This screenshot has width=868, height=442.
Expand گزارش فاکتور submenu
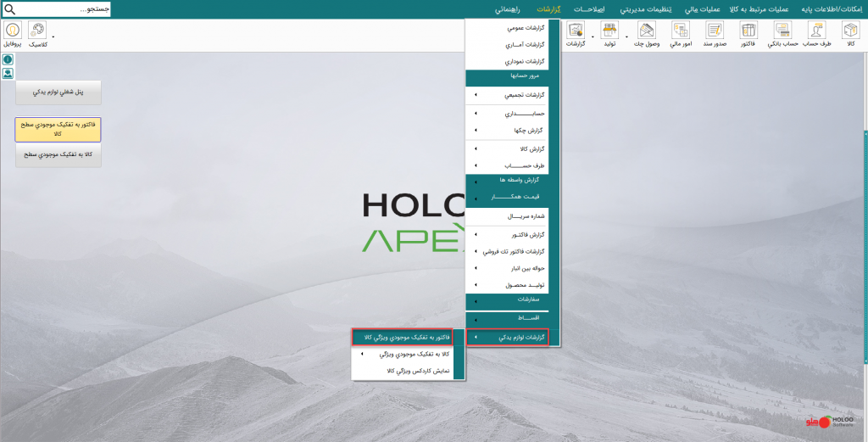point(507,235)
